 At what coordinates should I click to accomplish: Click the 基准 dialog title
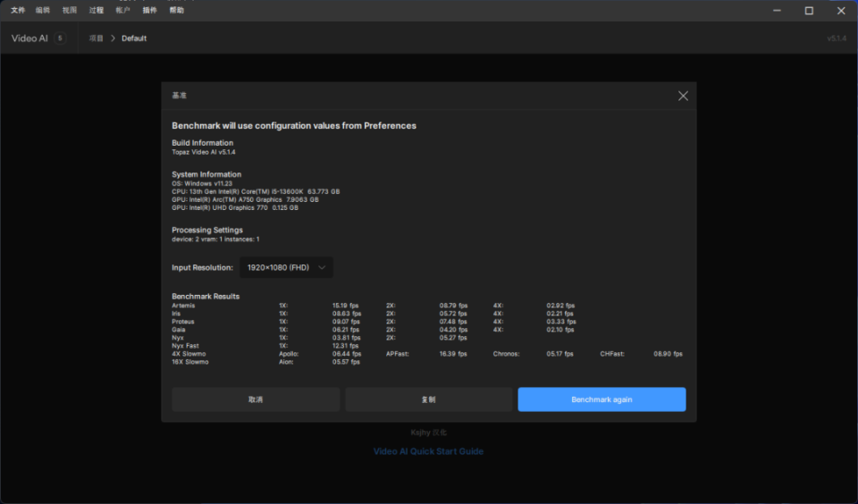tap(180, 96)
